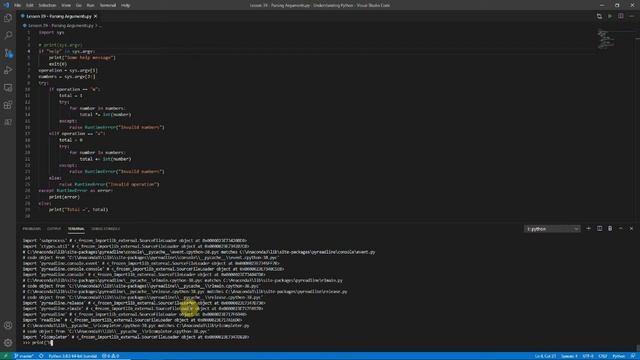
Task: Open the Terminal menu
Action: pos(108,5)
